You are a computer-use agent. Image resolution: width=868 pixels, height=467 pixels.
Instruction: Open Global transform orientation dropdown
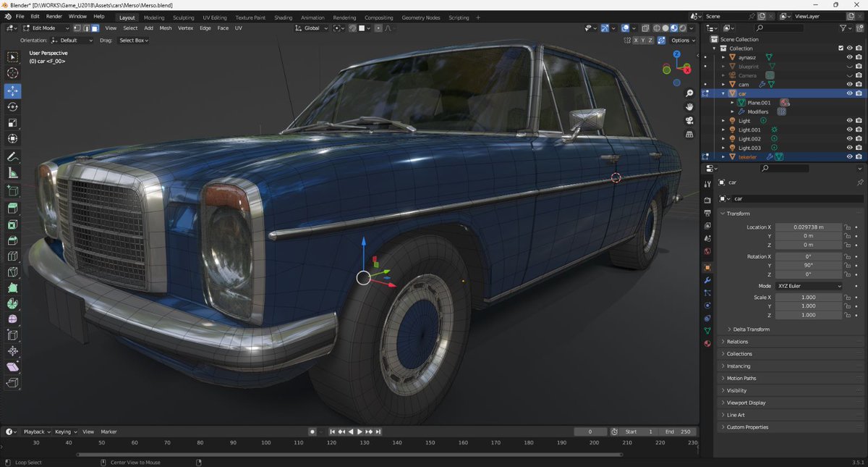coord(312,28)
